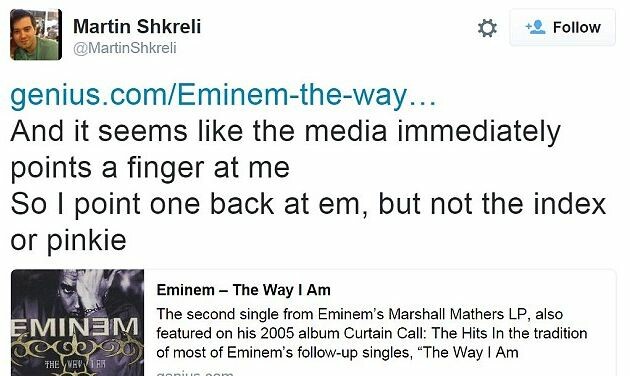The image size is (630, 376).
Task: Click the words 'or pinkie' in the tweet
Action: pos(68,241)
